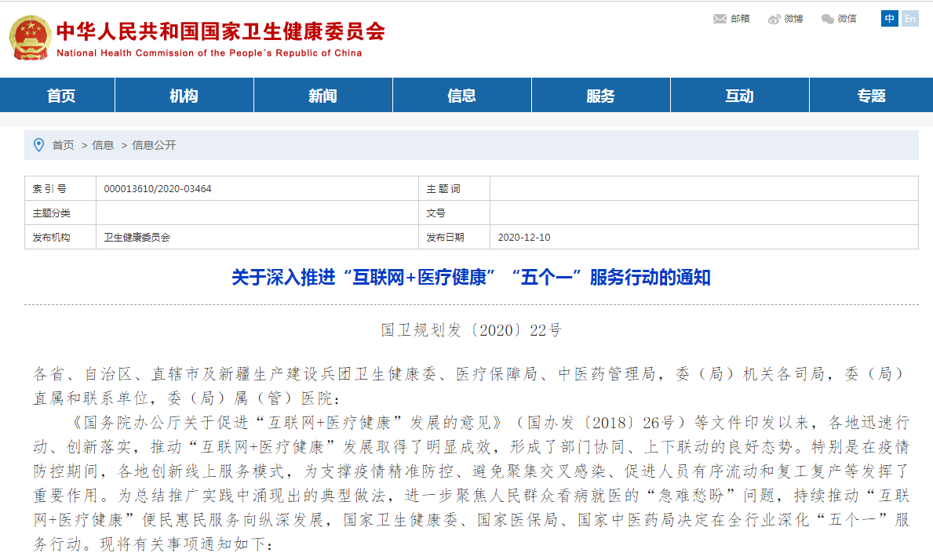Open the 互动 navigation menu
933x560 pixels.
pyautogui.click(x=739, y=96)
